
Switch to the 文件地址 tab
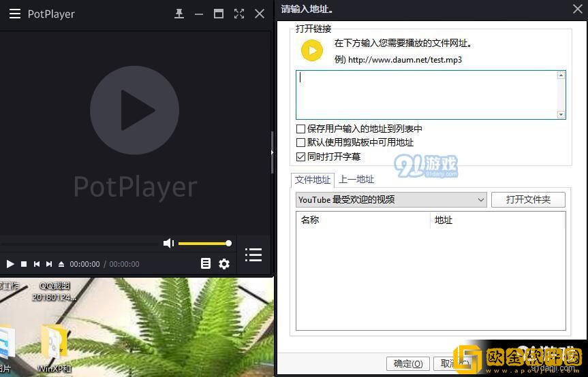point(312,180)
